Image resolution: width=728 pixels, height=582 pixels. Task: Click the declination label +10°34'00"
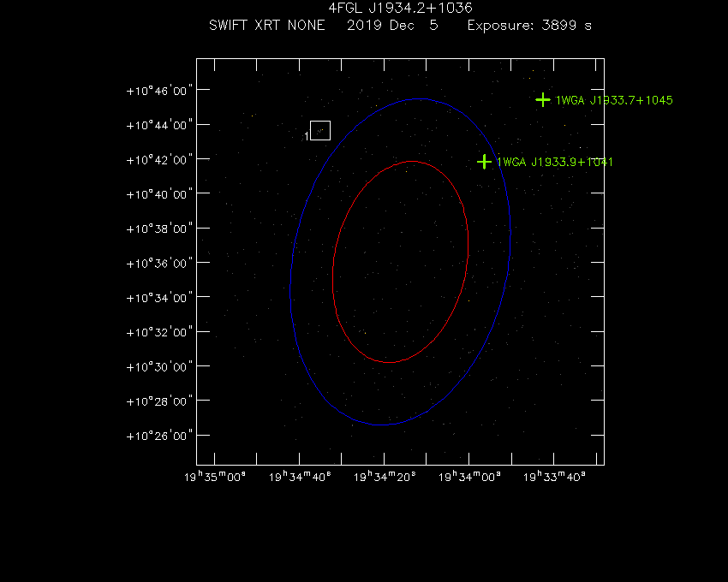(159, 298)
